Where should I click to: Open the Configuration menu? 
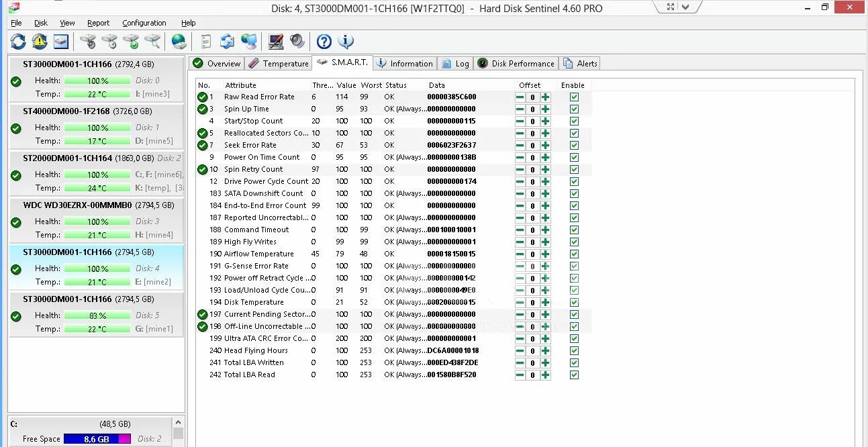(144, 23)
